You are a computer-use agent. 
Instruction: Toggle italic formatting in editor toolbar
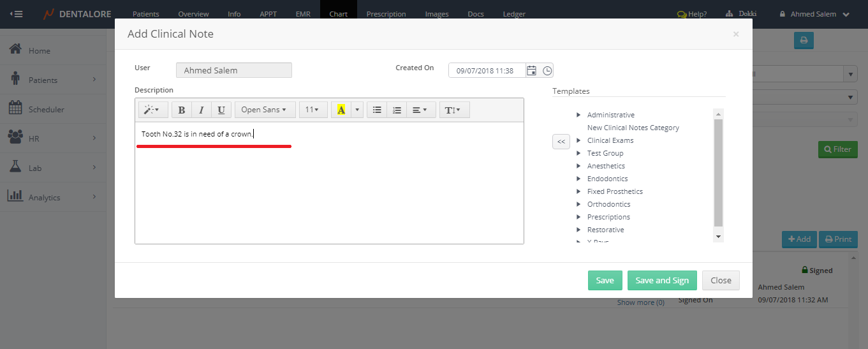tap(202, 110)
